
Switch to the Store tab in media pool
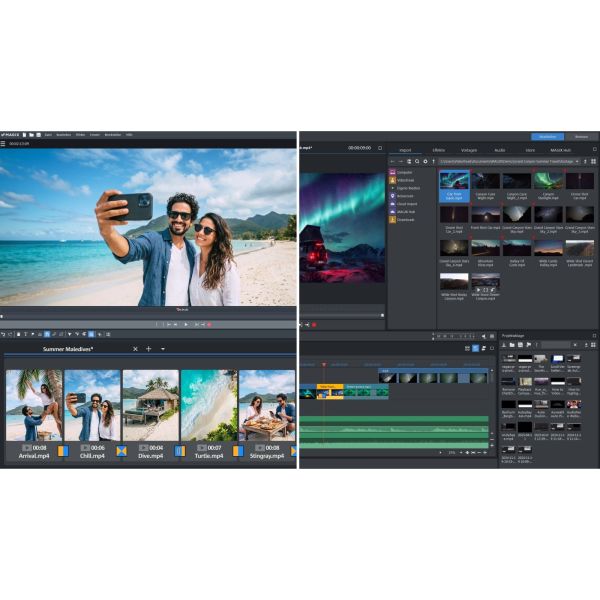coord(530,150)
